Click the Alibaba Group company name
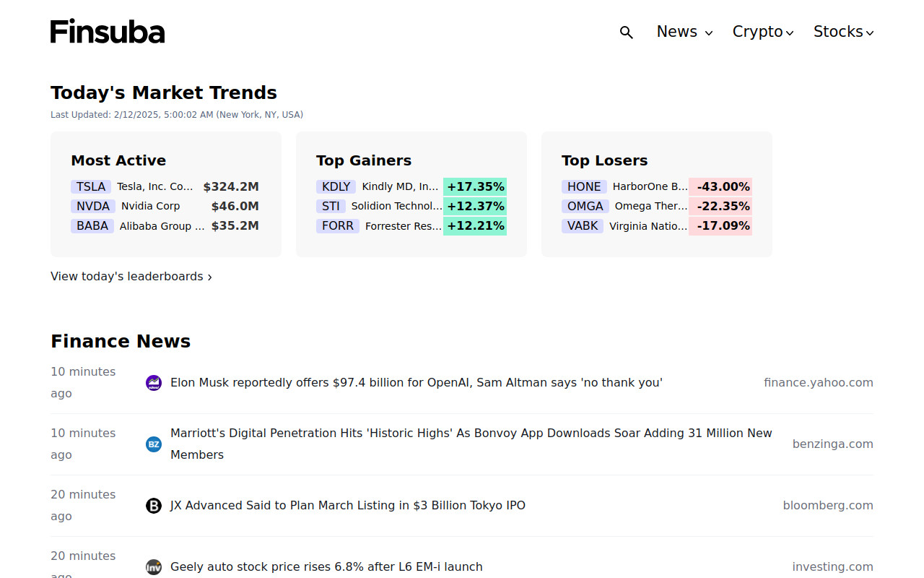The image size is (924, 578). coord(162,225)
